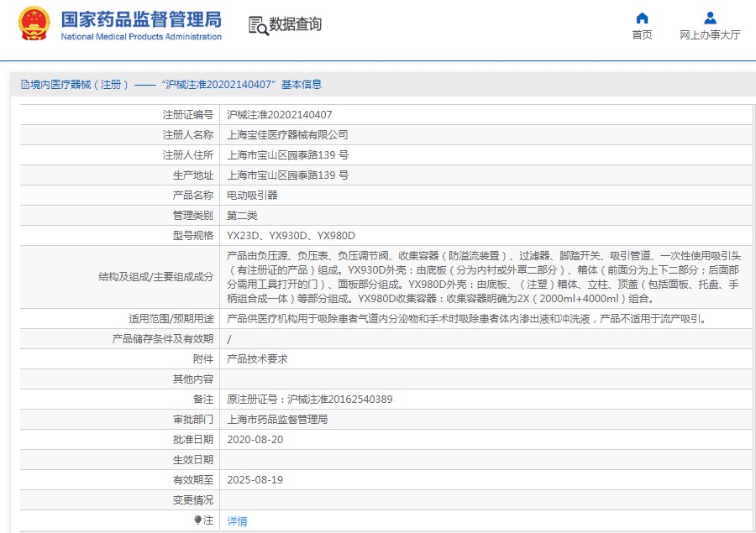This screenshot has height=533, width=756.
Task: Click 上海市药品监督管理局 approval department
Action: point(277,420)
